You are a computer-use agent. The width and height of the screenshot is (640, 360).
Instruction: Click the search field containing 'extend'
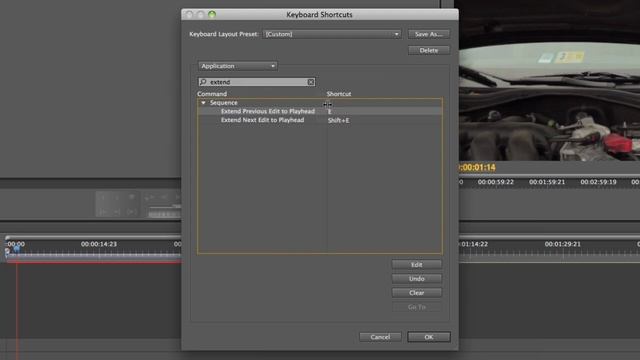click(256, 82)
